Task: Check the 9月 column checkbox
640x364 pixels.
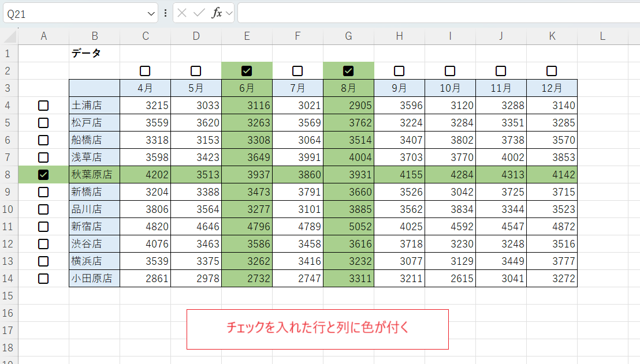Action: (x=399, y=71)
